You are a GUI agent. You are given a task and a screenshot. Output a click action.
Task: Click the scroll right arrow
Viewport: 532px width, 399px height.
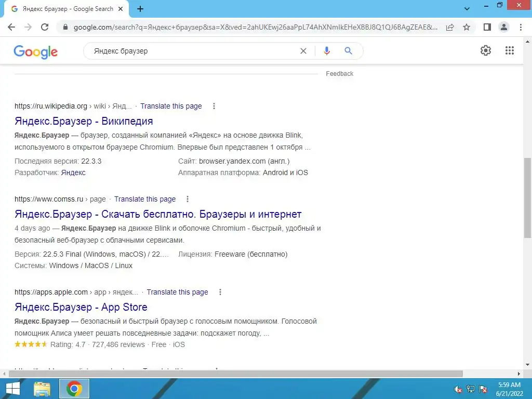tap(519, 374)
